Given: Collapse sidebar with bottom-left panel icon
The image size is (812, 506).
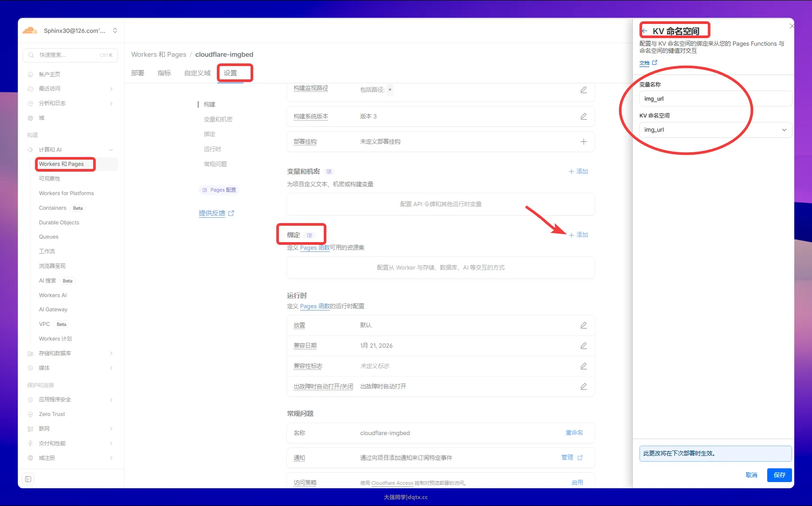Looking at the screenshot, I should [x=28, y=479].
